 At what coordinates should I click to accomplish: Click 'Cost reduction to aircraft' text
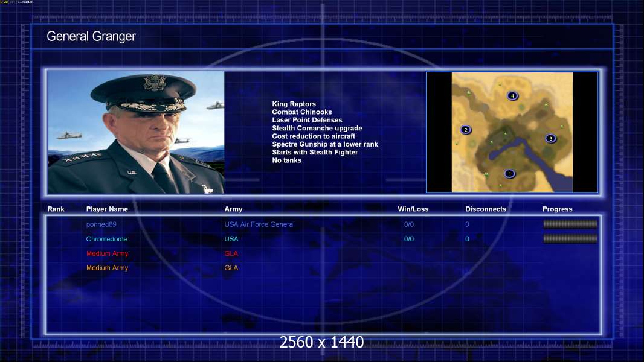tap(314, 136)
